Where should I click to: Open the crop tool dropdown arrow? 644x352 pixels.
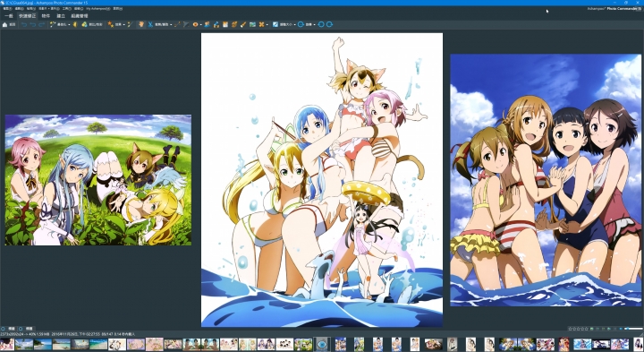point(171,25)
